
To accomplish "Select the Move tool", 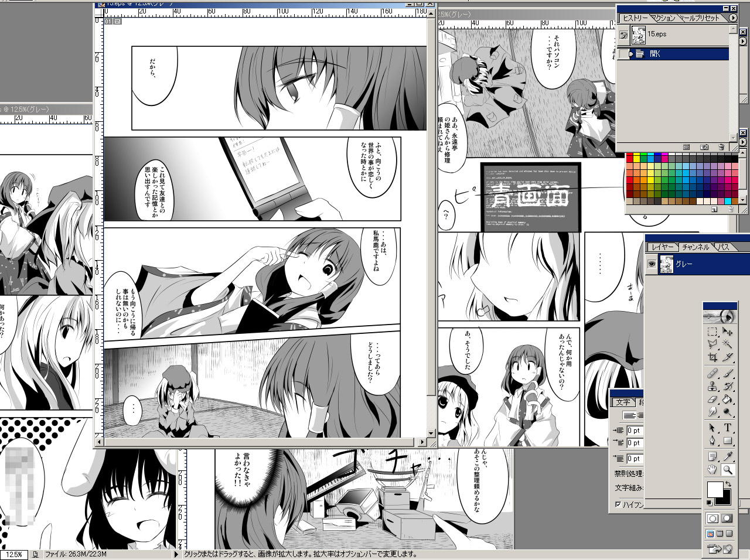I will click(728, 332).
